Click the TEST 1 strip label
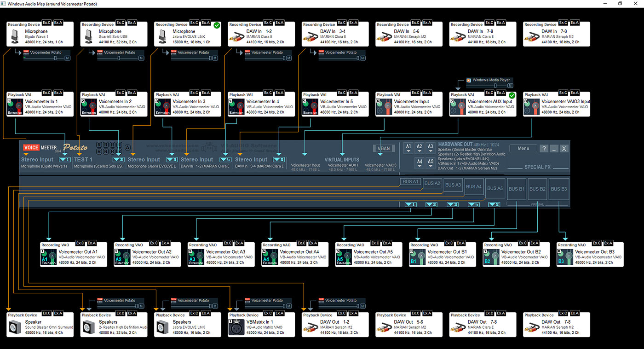The height and width of the screenshot is (349, 644). click(83, 160)
